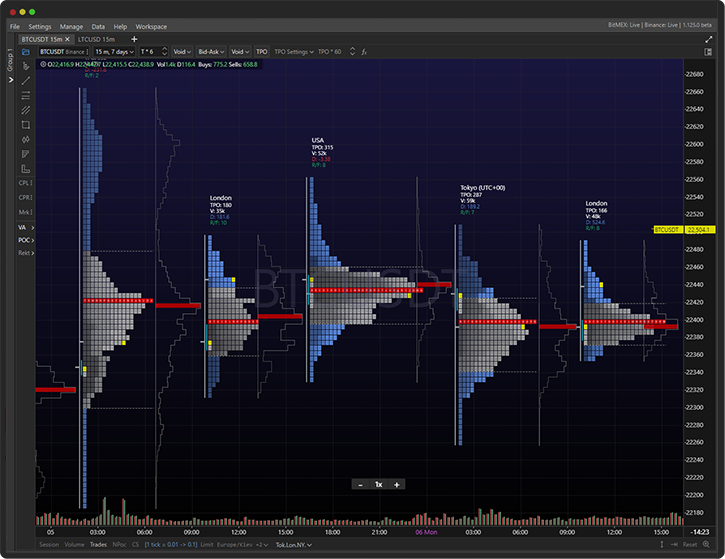The image size is (725, 559).
Task: Click the yellow BTCUSDT price label
Action: pyautogui.click(x=668, y=230)
